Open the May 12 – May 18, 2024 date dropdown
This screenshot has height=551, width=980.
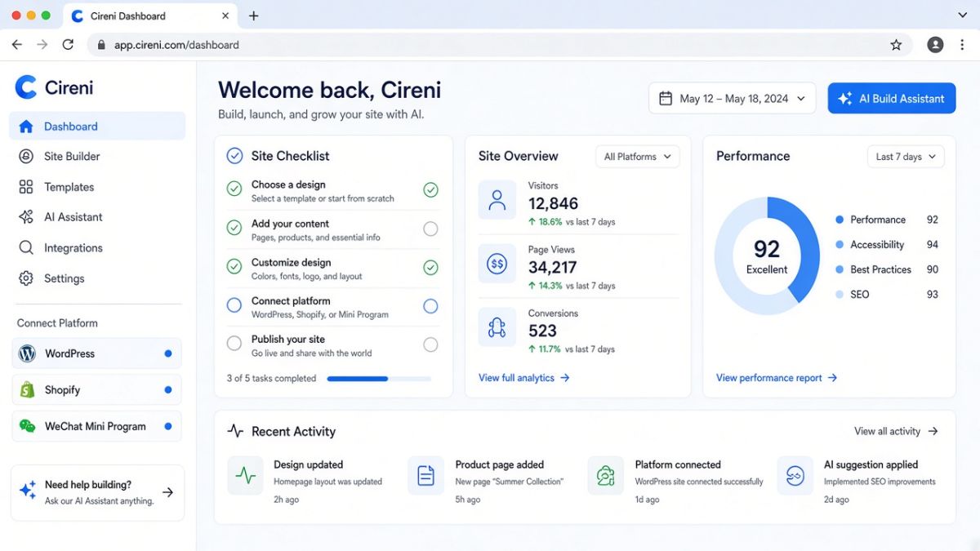(x=733, y=99)
